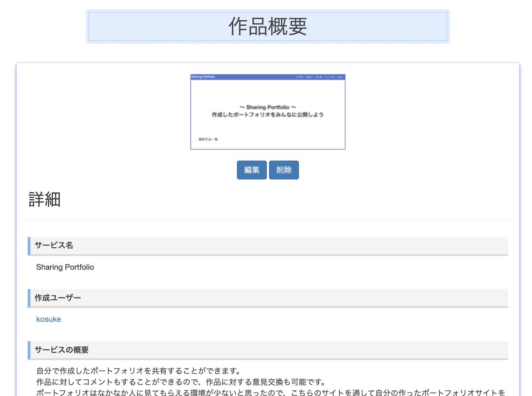
Task: Click the 削除 button
Action: (x=284, y=170)
